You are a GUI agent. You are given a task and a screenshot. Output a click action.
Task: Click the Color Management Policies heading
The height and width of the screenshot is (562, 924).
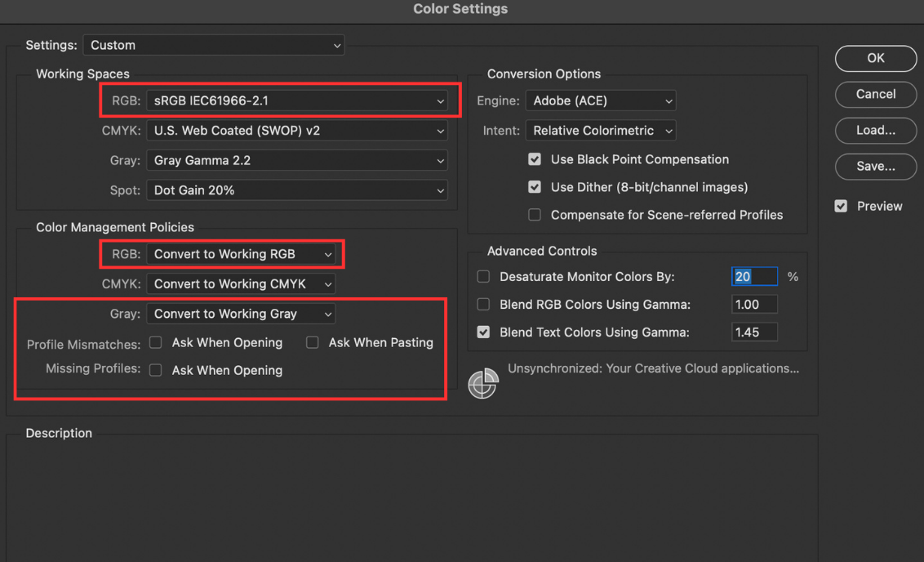click(115, 227)
